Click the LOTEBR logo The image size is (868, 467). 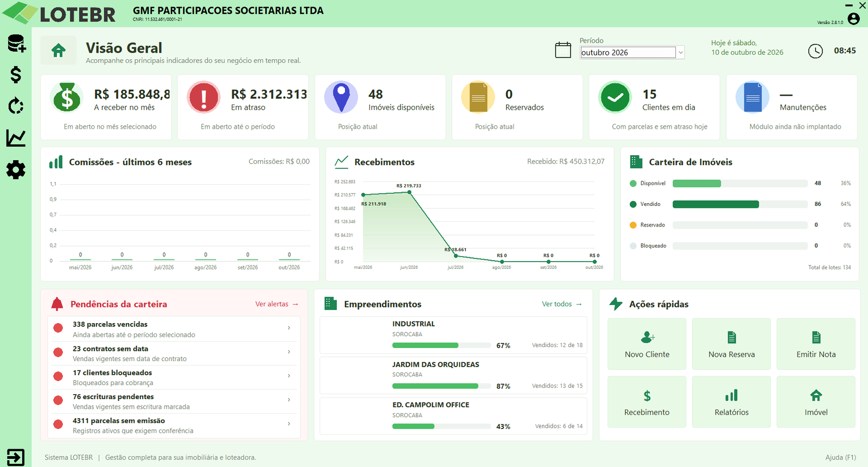click(x=60, y=14)
